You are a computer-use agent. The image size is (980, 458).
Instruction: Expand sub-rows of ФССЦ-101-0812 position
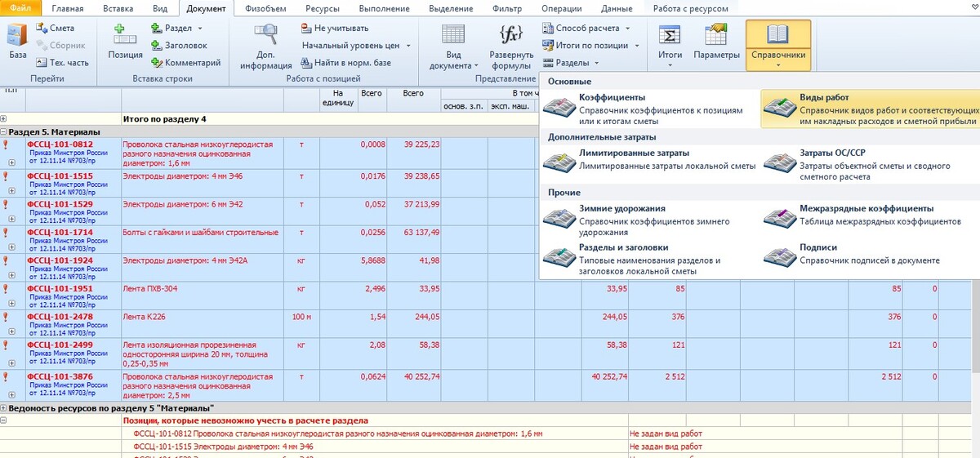coord(12,162)
